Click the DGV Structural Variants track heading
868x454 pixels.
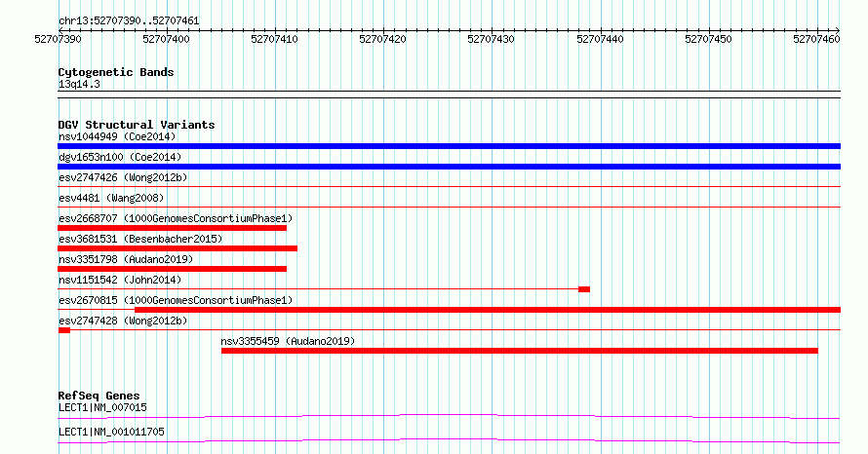pyautogui.click(x=137, y=125)
